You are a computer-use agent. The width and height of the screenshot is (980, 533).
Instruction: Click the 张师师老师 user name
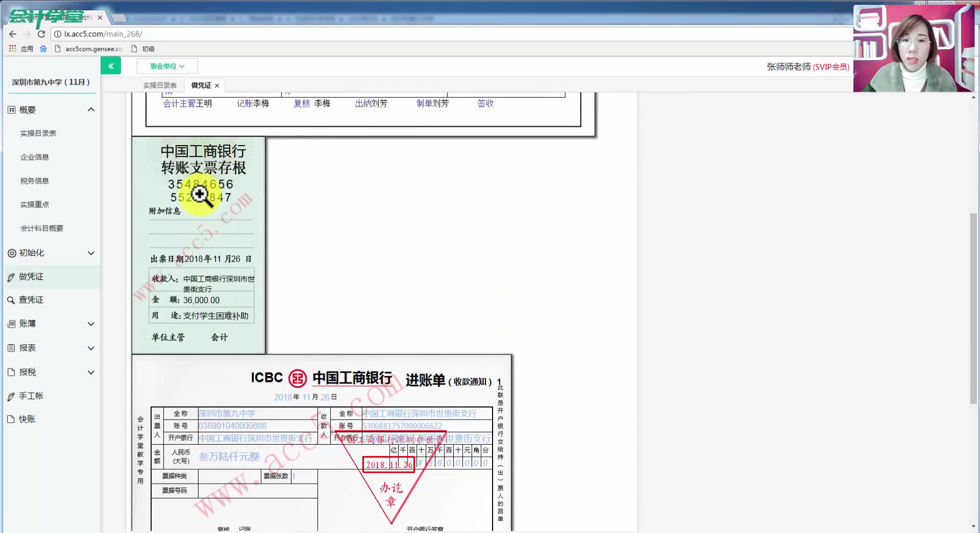pos(789,67)
